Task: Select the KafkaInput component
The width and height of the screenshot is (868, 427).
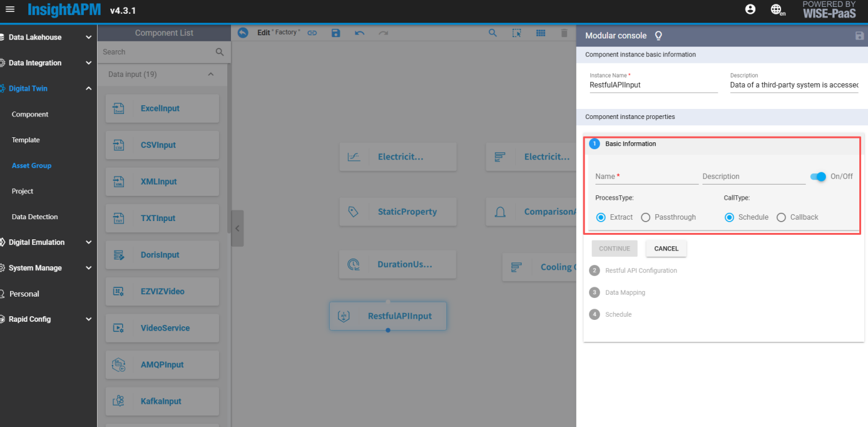Action: [162, 401]
